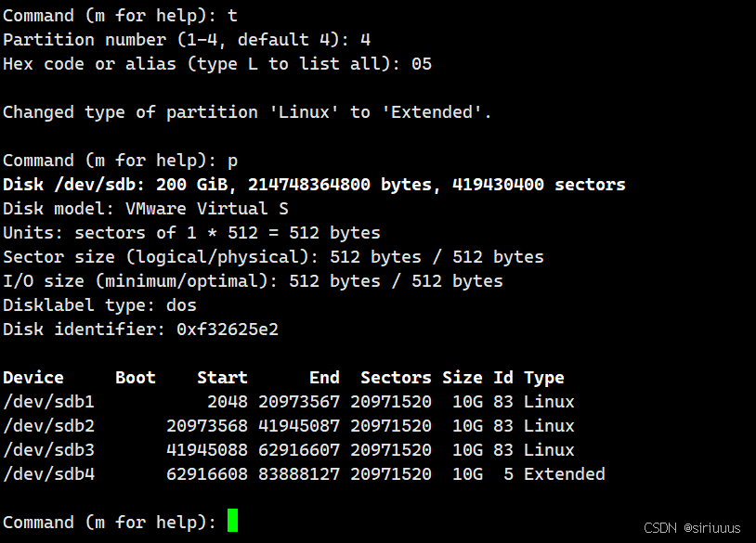The height and width of the screenshot is (543, 756).
Task: Click the 'I/O size (minimum/optimal)' line
Action: pos(253,281)
